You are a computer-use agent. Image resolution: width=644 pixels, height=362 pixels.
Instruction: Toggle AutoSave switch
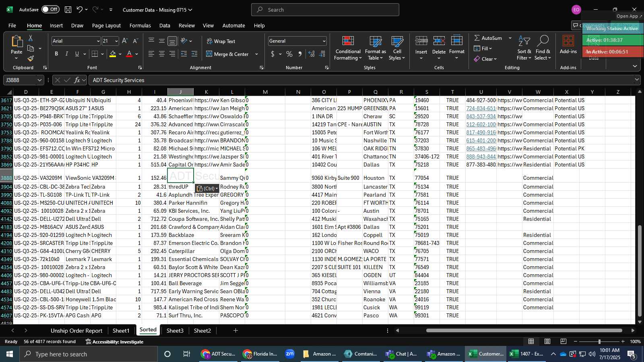click(50, 9)
